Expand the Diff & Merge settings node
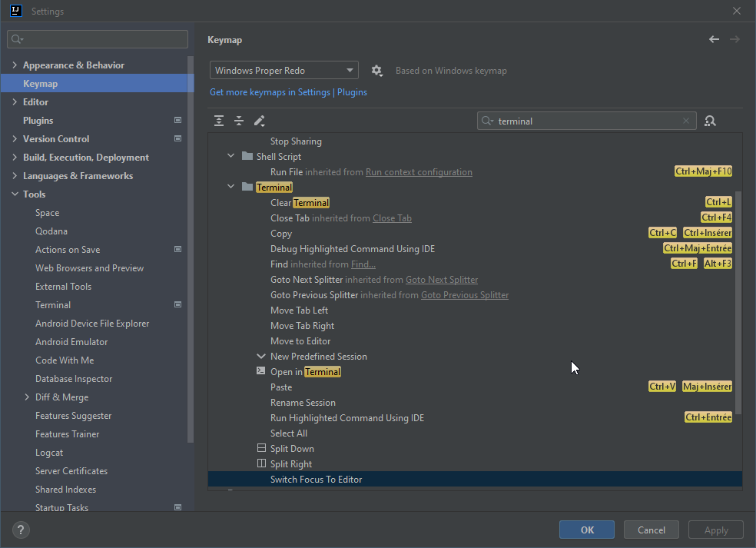The width and height of the screenshot is (756, 548). pyautogui.click(x=27, y=397)
